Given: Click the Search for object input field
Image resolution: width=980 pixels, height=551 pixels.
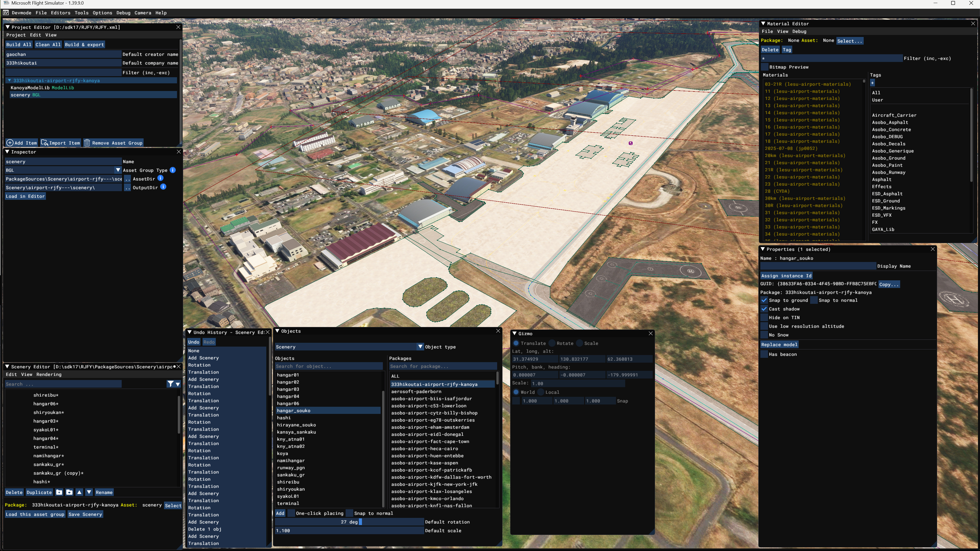Looking at the screenshot, I should click(x=329, y=366).
